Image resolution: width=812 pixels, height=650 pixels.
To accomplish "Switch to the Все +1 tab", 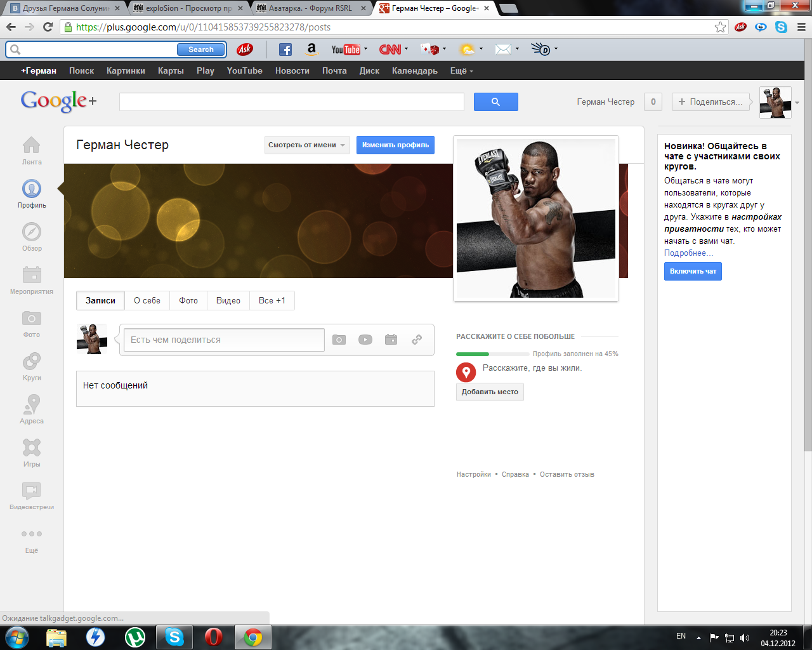I will click(x=272, y=300).
